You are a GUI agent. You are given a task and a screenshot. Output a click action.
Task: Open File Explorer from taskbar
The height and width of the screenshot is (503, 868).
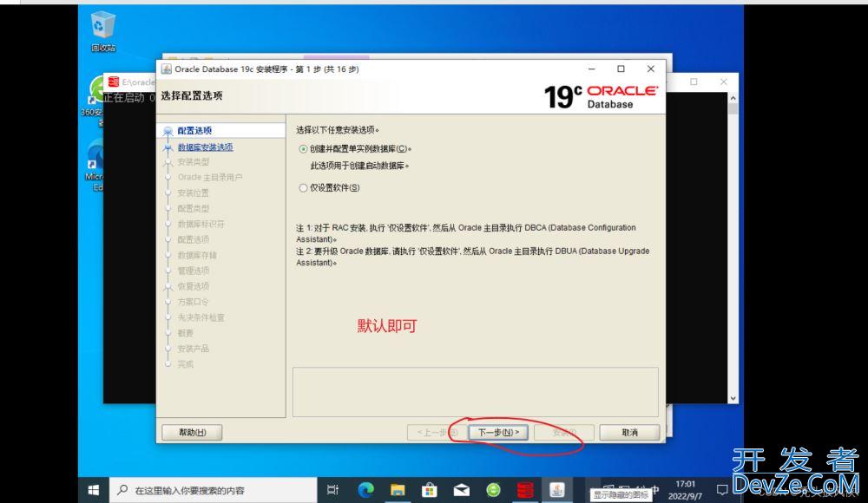coord(398,490)
